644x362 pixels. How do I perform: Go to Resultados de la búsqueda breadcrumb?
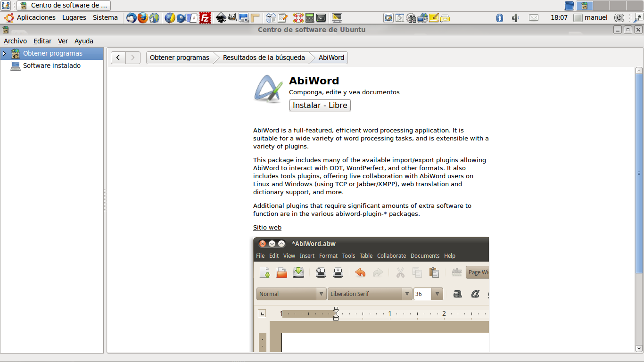(264, 58)
